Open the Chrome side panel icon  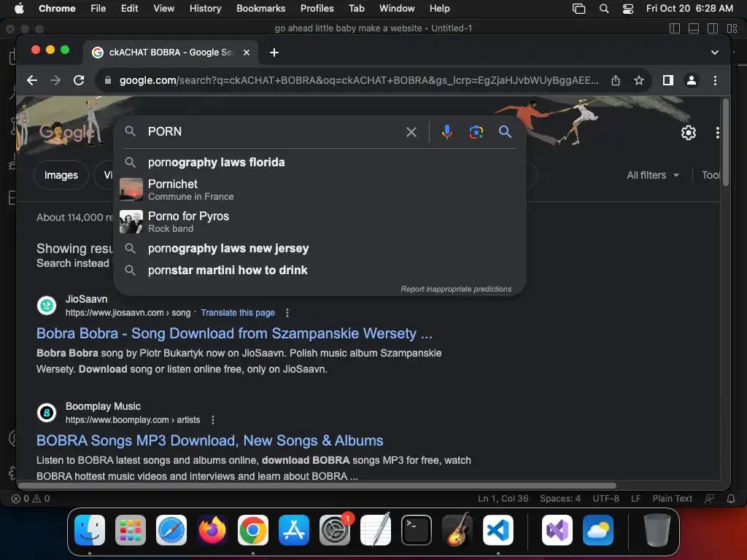pos(668,80)
